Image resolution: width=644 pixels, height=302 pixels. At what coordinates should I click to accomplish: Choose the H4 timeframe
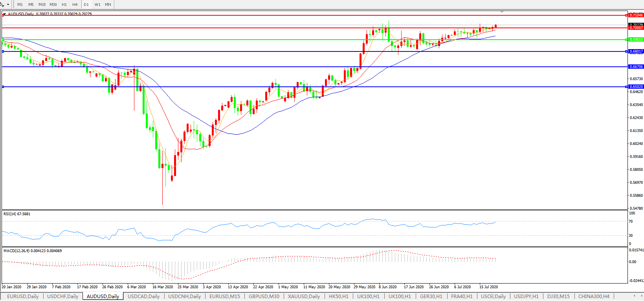click(x=75, y=5)
